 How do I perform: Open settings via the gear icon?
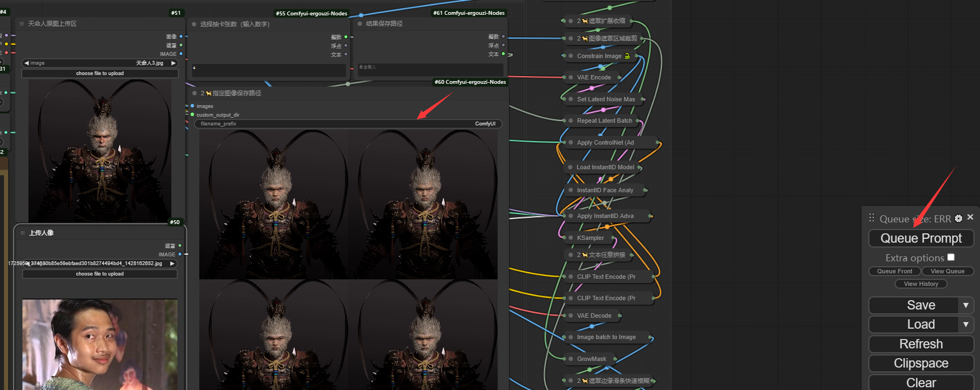[958, 219]
